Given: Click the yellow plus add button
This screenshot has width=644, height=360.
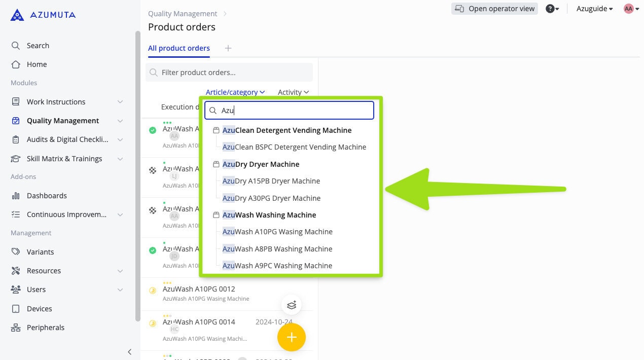Looking at the screenshot, I should coord(291,337).
